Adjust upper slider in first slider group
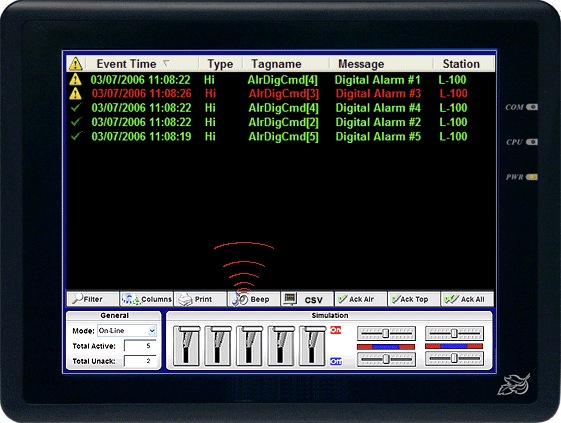 386,334
